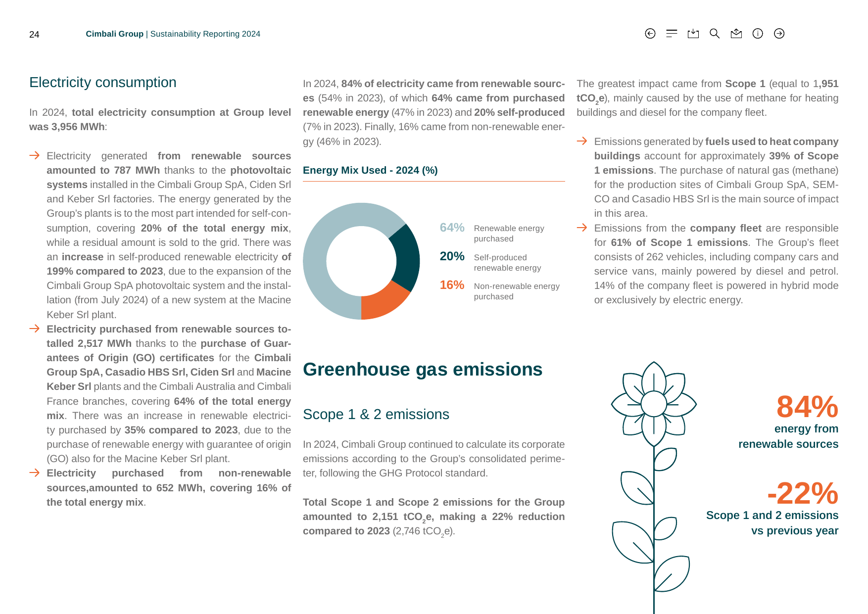Go to the previous page arrow icon

(x=650, y=34)
